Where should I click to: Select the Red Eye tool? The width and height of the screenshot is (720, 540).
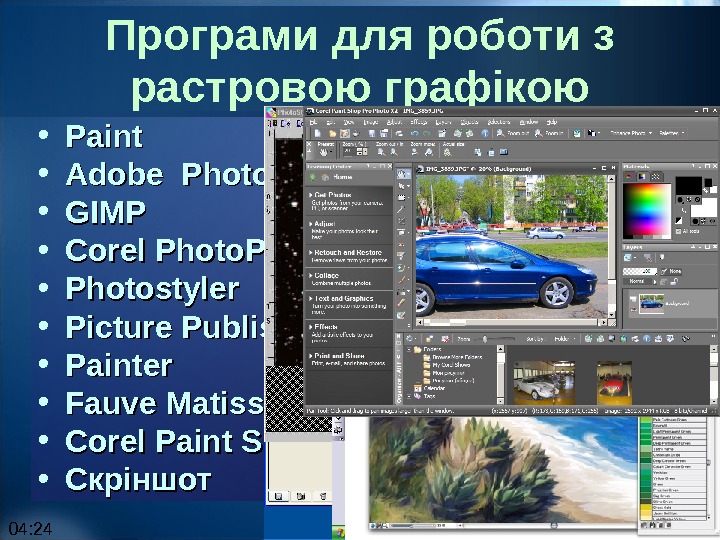click(x=403, y=244)
